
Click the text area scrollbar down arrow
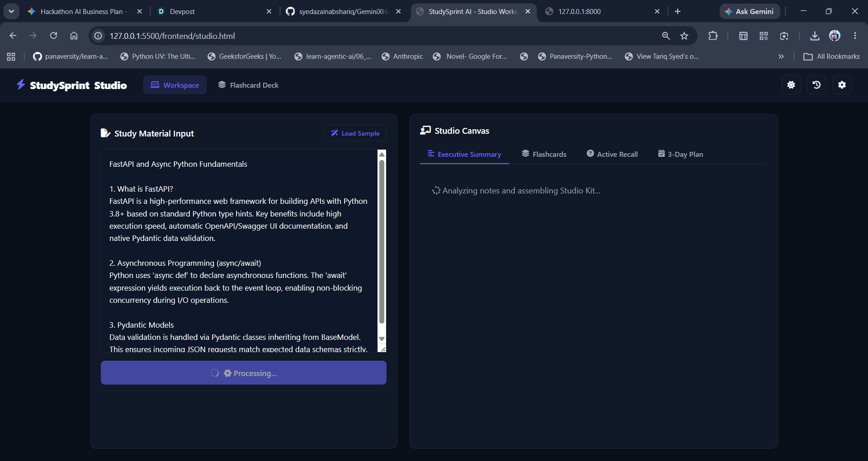tap(382, 339)
